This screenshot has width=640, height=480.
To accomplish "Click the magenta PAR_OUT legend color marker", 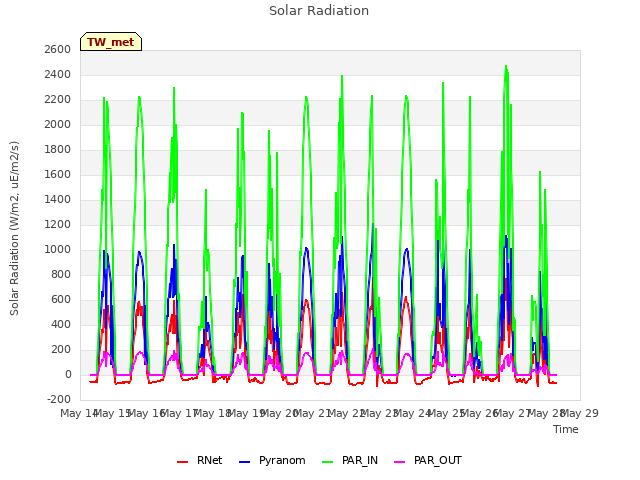I will pyautogui.click(x=400, y=462).
